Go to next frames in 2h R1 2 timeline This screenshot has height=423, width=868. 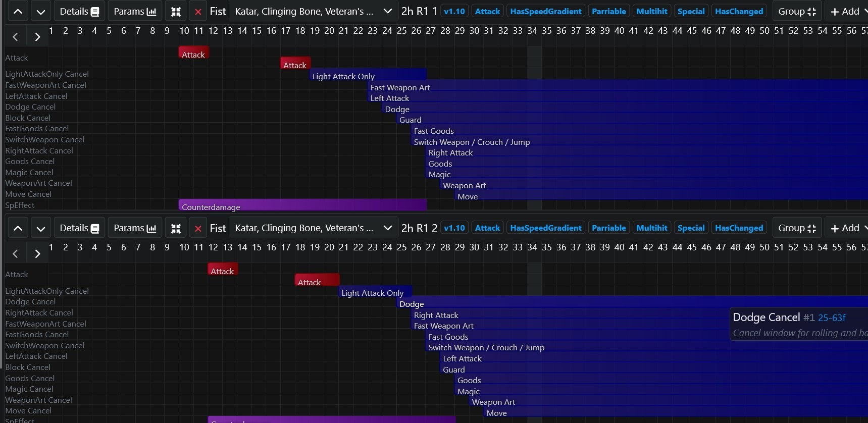(x=37, y=253)
